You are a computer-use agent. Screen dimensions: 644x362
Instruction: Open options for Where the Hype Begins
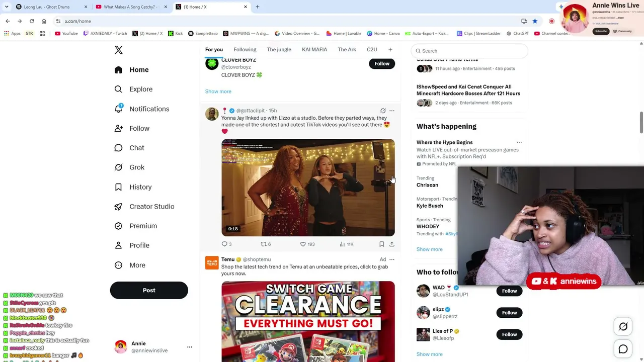click(x=519, y=142)
